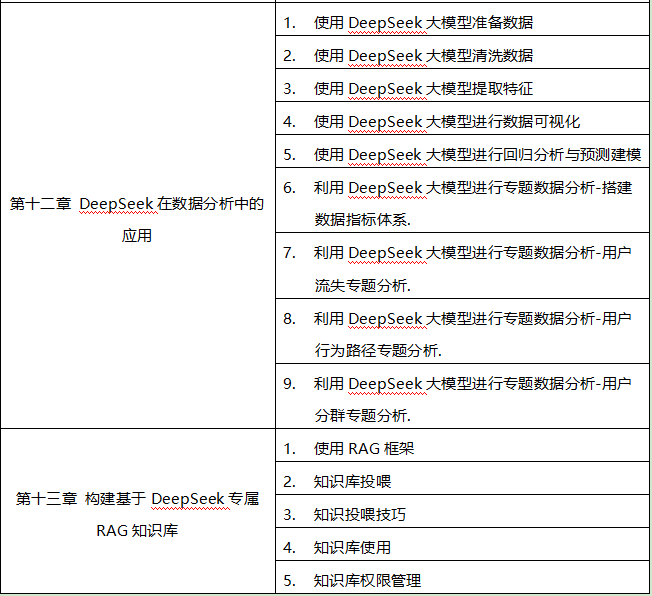
Task: Select row '知识库使用'
Action: [462, 544]
